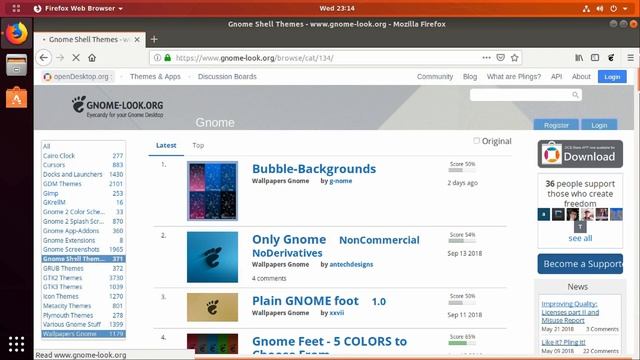Open the Blog menu item
The width and height of the screenshot is (640, 360).
(x=470, y=77)
